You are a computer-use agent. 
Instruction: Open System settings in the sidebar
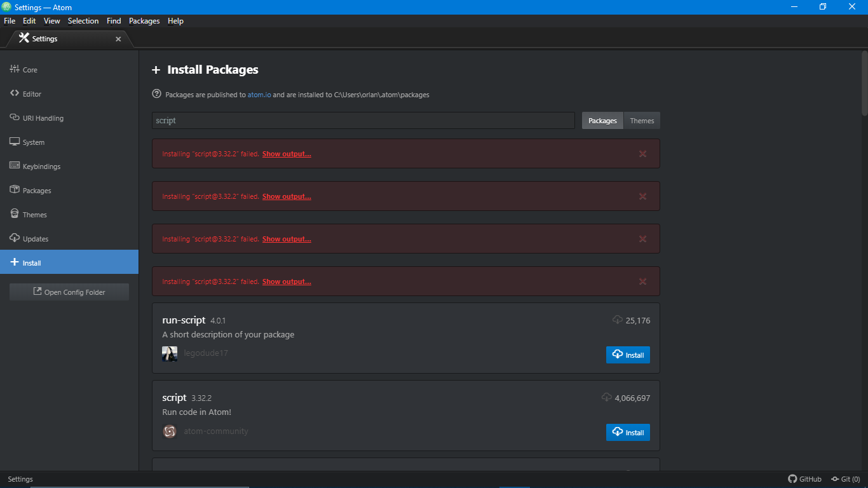point(69,142)
